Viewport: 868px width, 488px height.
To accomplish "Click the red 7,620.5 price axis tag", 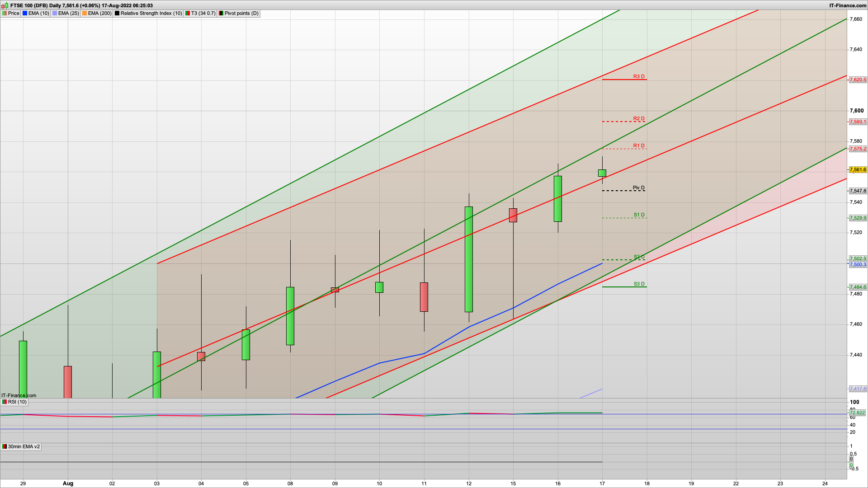I will point(858,80).
